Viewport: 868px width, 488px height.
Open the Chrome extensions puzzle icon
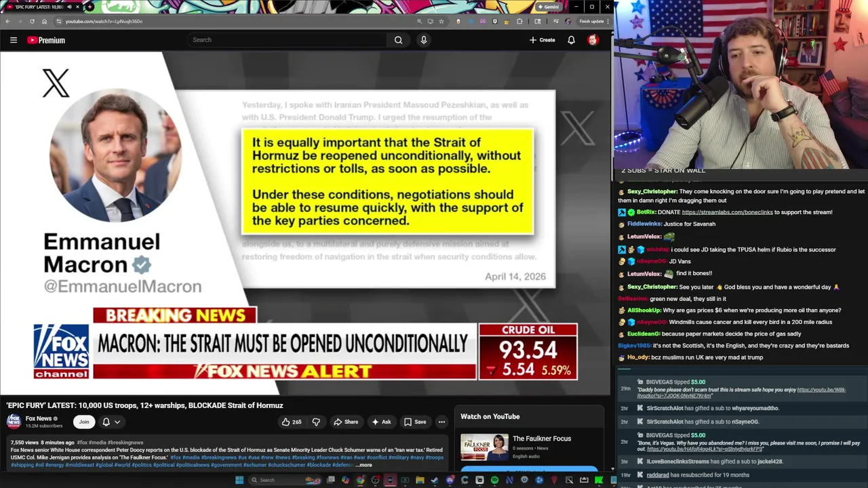coord(519,21)
